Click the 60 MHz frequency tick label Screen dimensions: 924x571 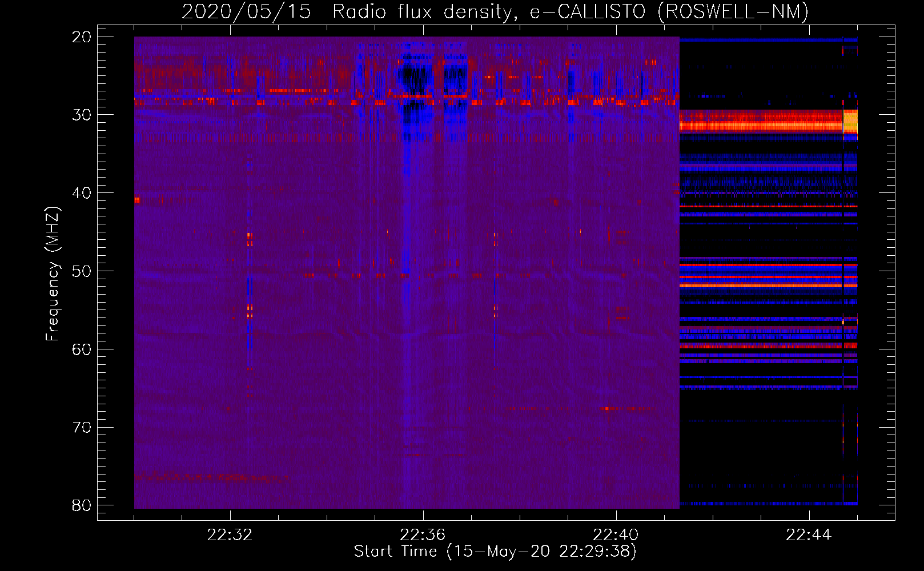tap(82, 349)
